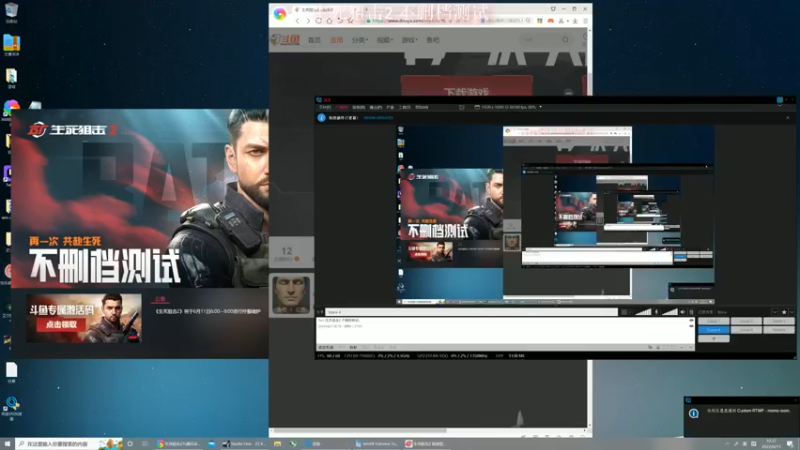Mute the speaker in the streaming app
This screenshot has height=450, width=800.
tap(683, 312)
